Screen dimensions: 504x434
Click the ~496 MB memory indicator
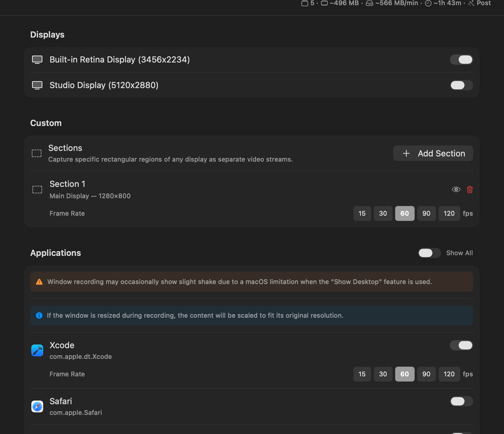coord(344,3)
